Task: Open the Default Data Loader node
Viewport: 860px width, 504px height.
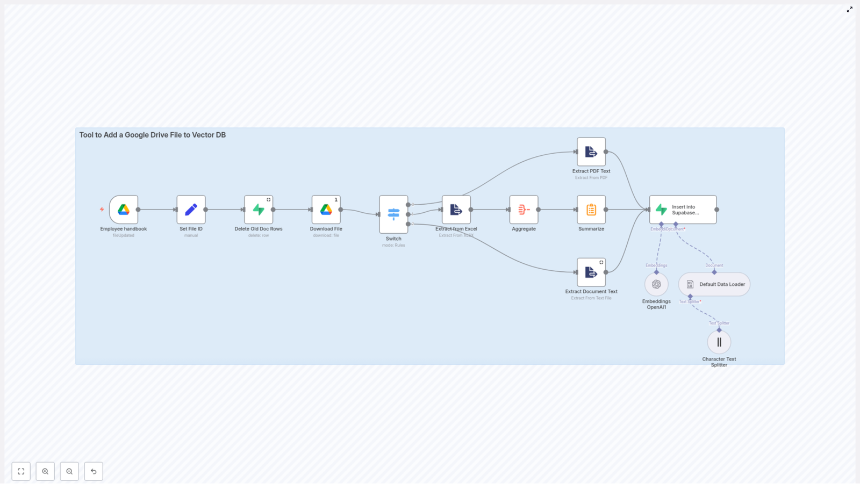Action: tap(714, 284)
